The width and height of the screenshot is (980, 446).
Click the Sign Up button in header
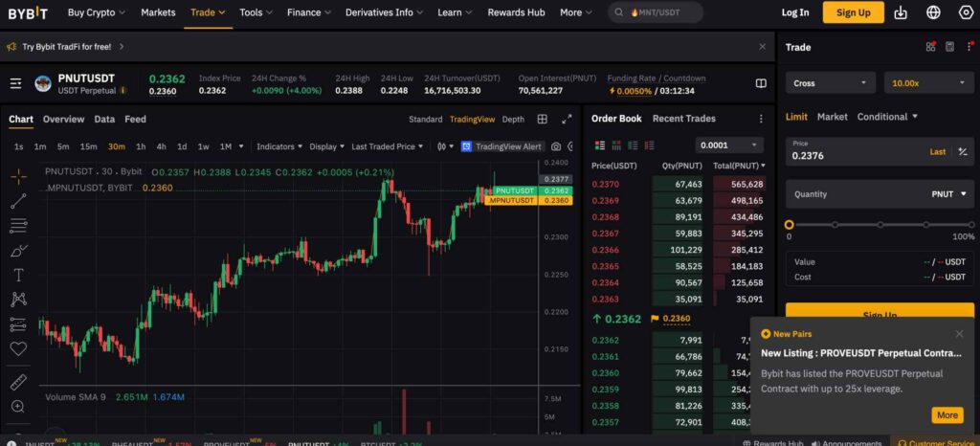tap(853, 12)
